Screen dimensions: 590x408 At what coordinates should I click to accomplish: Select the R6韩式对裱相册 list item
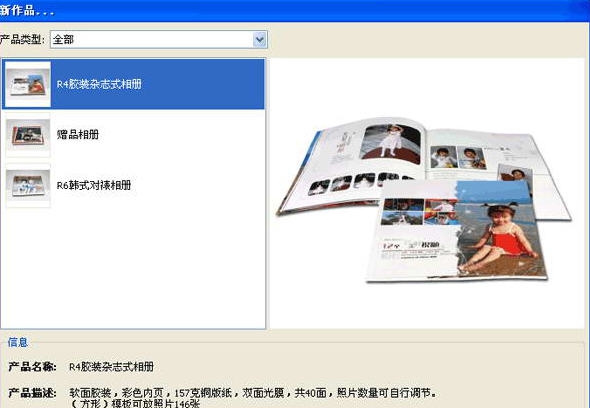(x=134, y=185)
